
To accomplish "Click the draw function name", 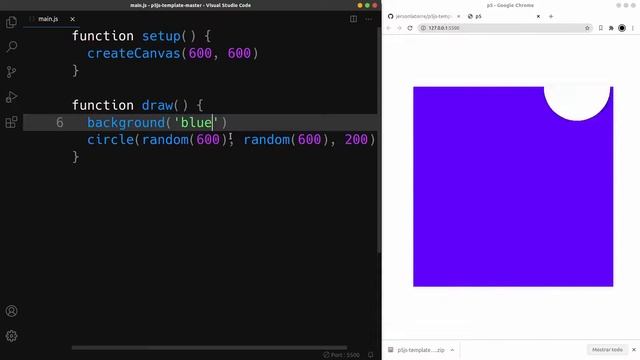I will pos(157,105).
